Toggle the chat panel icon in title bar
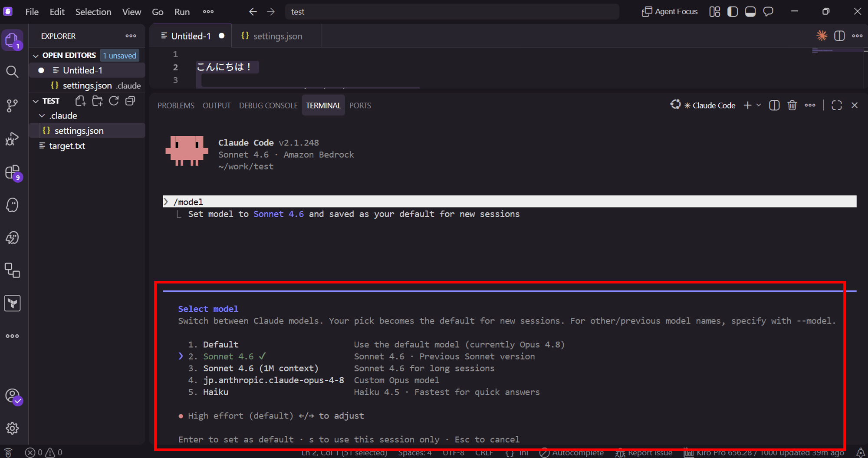The image size is (868, 458). pyautogui.click(x=768, y=12)
